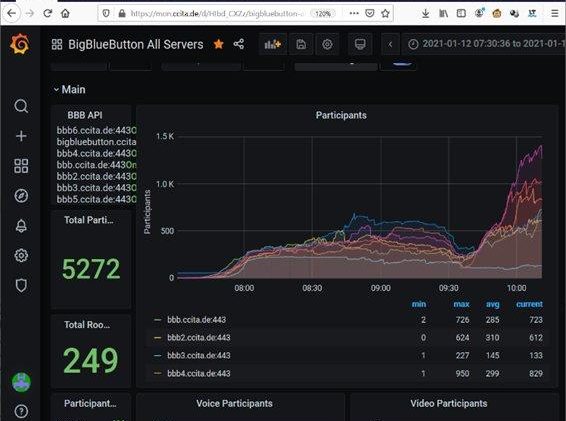Click the 249 total rooms value

click(x=91, y=360)
